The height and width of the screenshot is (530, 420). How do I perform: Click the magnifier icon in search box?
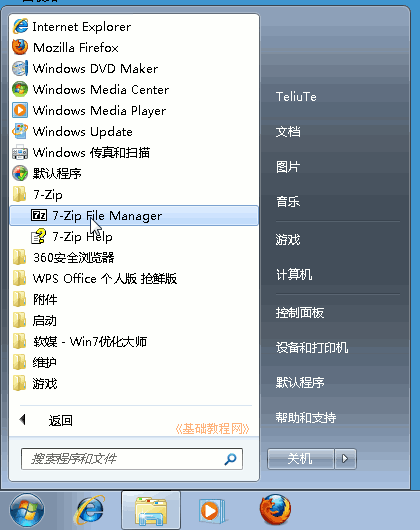coord(230,459)
